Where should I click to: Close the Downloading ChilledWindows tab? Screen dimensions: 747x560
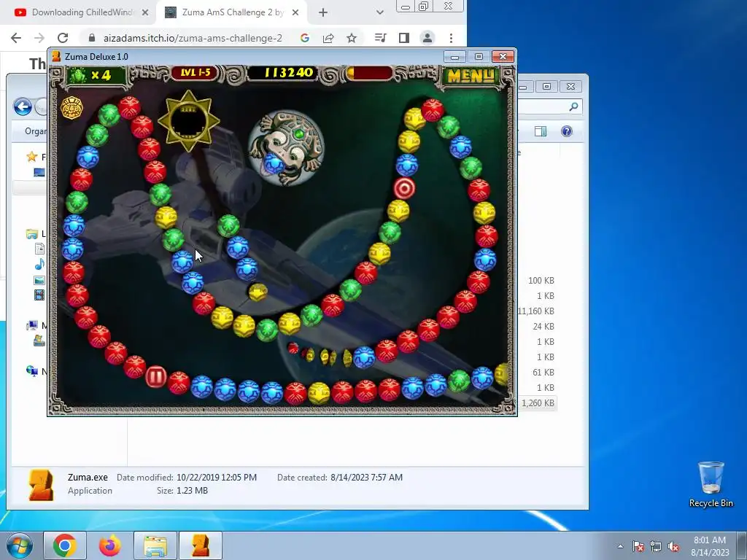[145, 12]
